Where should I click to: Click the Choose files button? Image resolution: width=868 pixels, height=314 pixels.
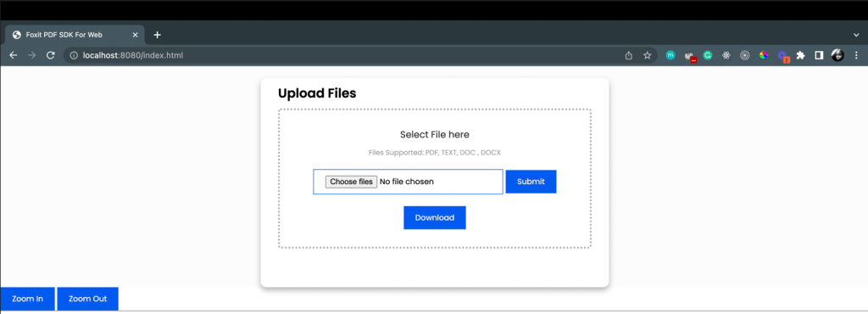[351, 182]
